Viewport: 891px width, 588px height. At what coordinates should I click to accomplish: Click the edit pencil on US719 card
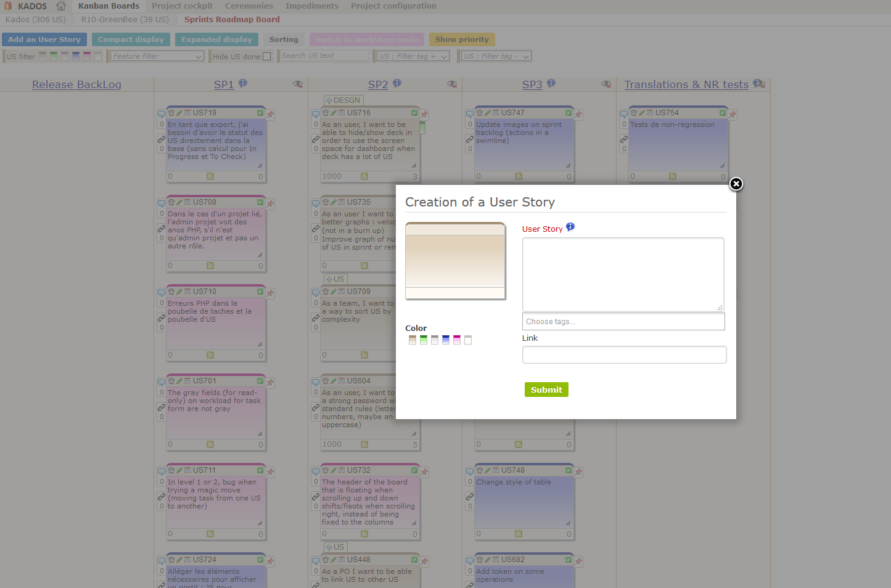coord(179,113)
